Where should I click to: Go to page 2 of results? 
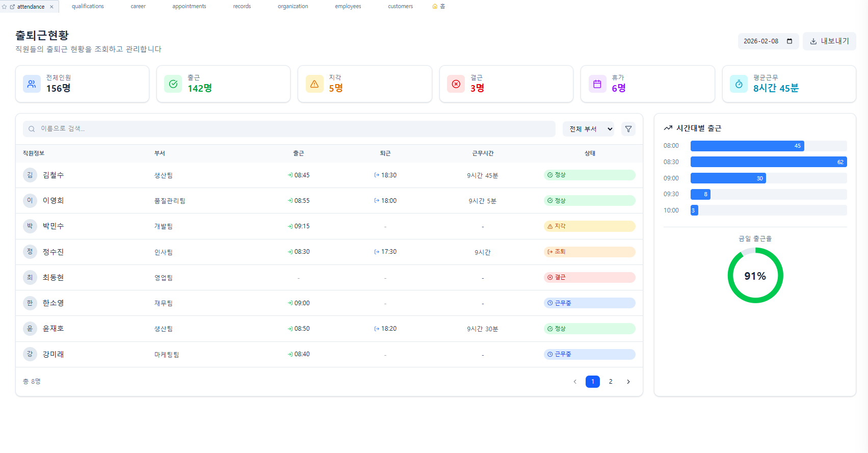(610, 382)
